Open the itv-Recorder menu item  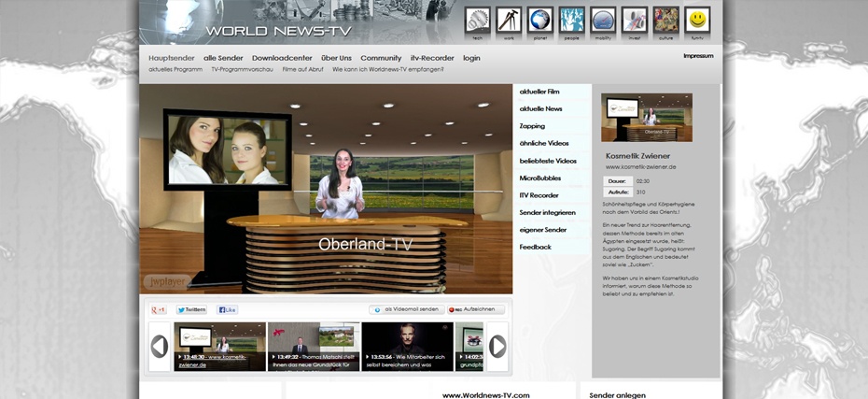pos(432,58)
